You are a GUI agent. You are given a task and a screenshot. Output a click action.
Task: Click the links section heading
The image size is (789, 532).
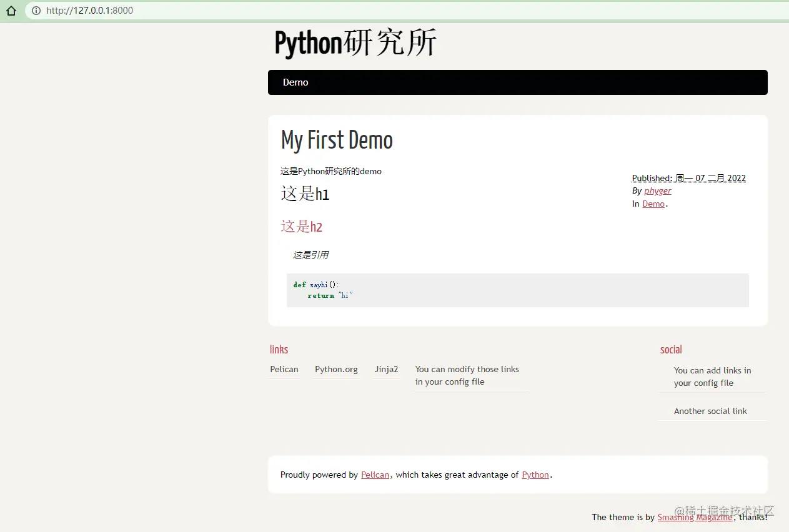click(x=279, y=350)
